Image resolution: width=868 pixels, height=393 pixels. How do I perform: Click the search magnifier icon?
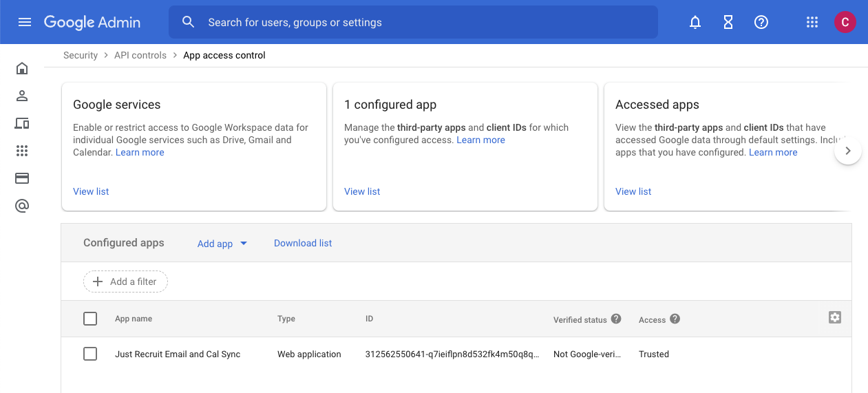tap(188, 22)
